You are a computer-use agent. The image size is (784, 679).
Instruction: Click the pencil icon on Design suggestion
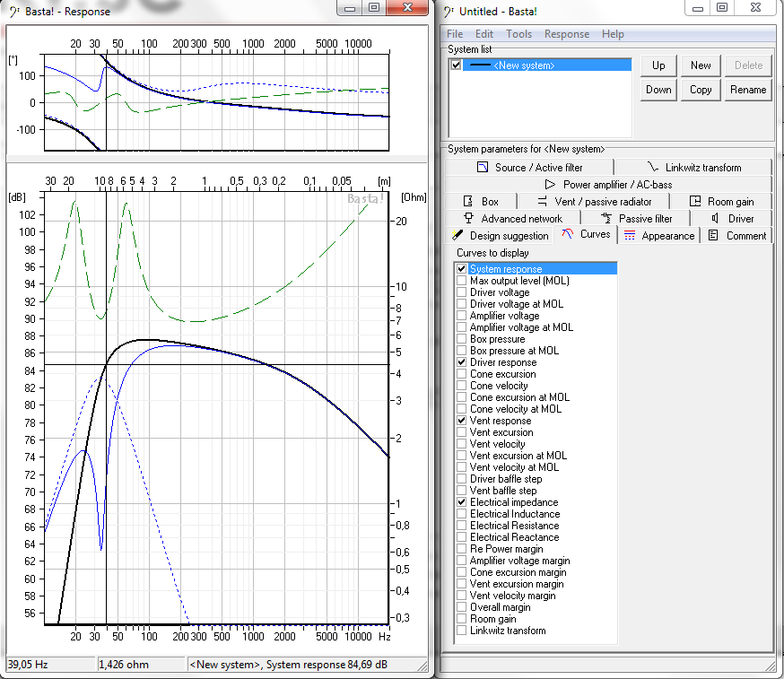click(457, 235)
